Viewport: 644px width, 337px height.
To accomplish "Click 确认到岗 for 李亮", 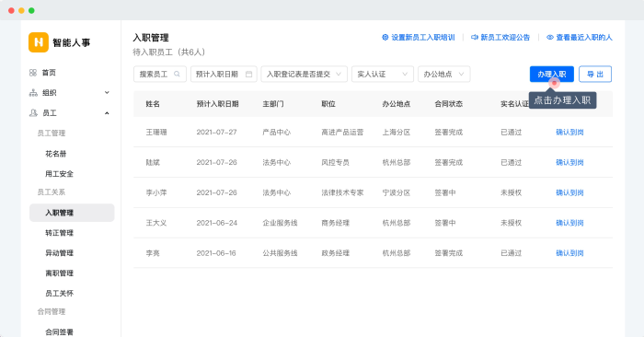I will [x=569, y=252].
